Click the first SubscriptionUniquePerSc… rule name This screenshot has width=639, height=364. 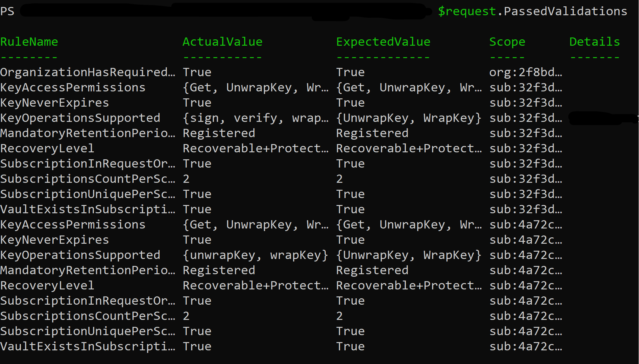point(88,194)
